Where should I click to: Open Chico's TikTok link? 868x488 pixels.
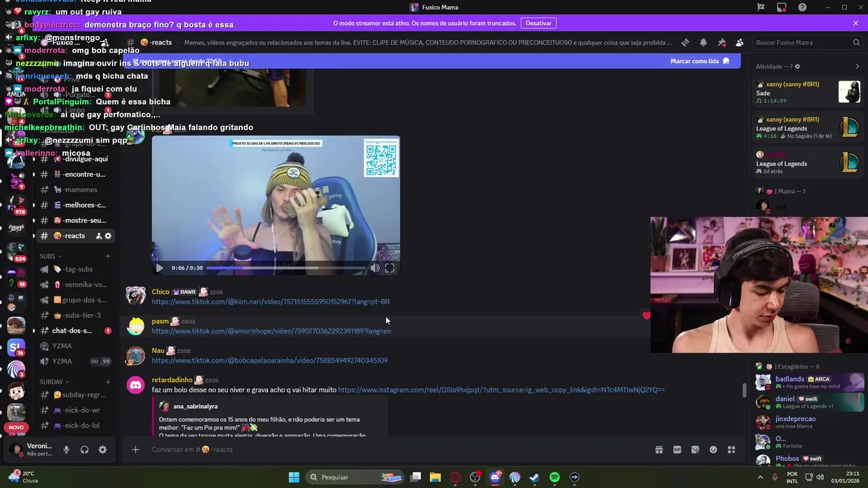click(271, 302)
